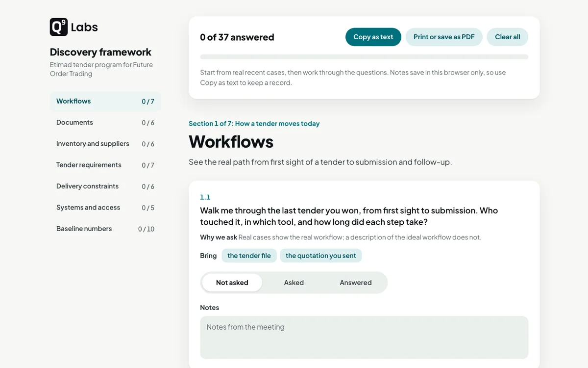
Task: Mark question 1.1 as Answered
Action: click(x=356, y=283)
